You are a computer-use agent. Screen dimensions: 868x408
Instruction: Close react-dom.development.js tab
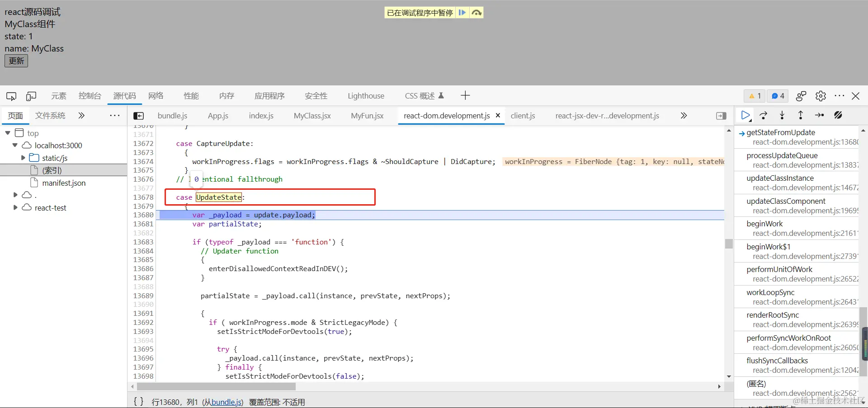(x=498, y=115)
